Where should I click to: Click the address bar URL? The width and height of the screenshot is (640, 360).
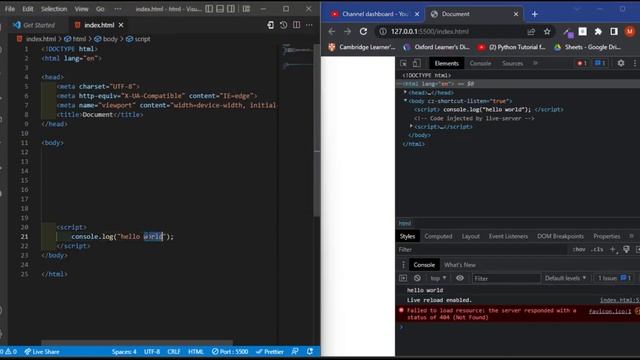[x=430, y=31]
